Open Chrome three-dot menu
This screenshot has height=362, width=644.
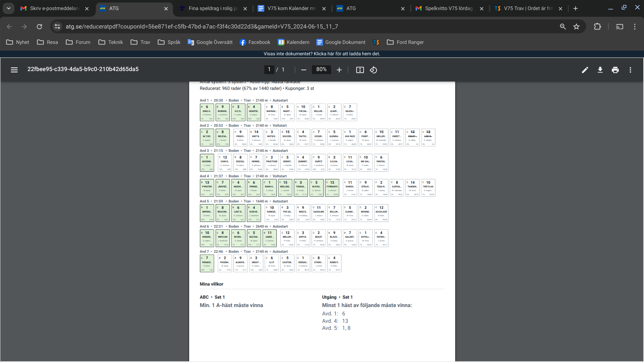(x=635, y=26)
